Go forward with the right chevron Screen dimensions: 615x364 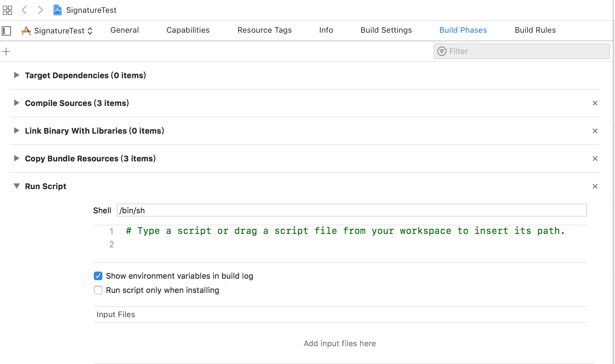41,10
